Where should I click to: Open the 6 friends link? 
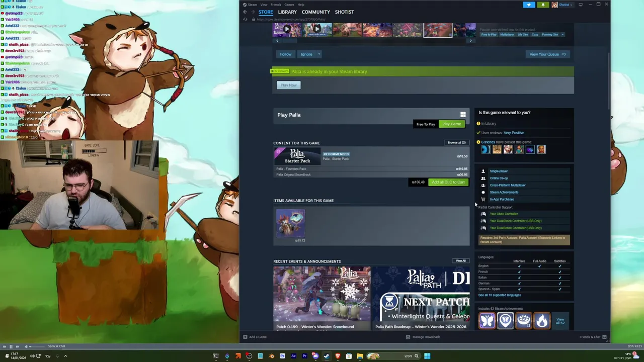click(x=488, y=142)
